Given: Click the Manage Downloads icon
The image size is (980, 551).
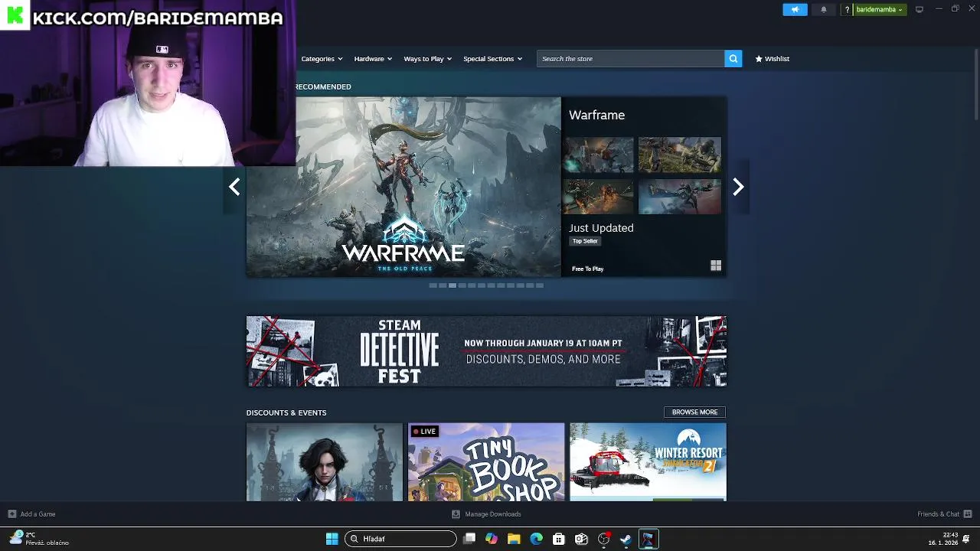Looking at the screenshot, I should pyautogui.click(x=456, y=514).
